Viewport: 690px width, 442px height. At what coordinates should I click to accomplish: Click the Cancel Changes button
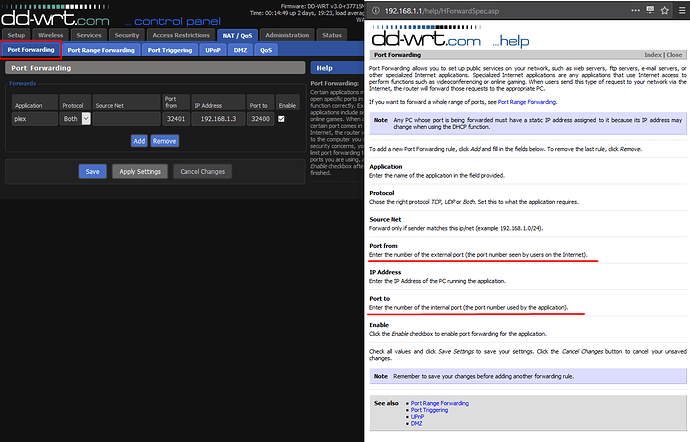pos(202,171)
